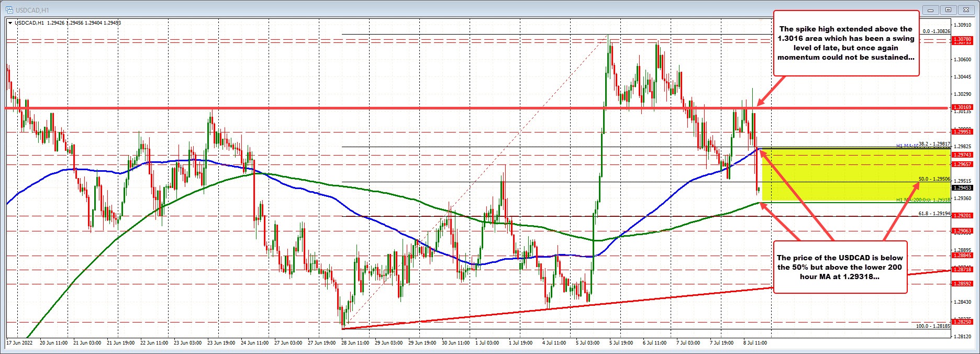Click the red 1.30780 price level tag

point(962,39)
